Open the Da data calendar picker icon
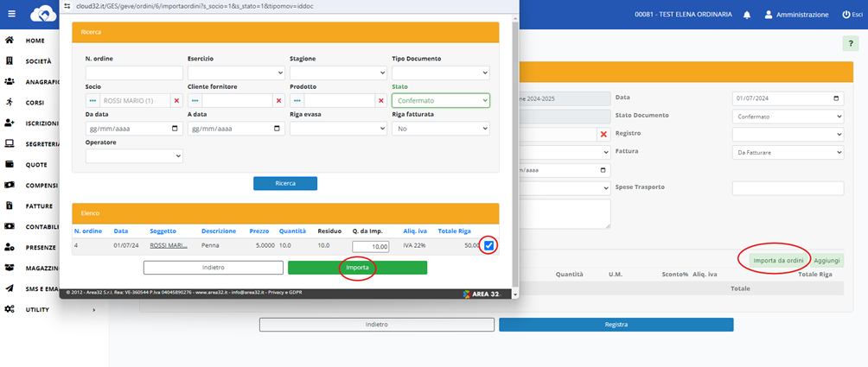The height and width of the screenshot is (367, 868). [176, 128]
